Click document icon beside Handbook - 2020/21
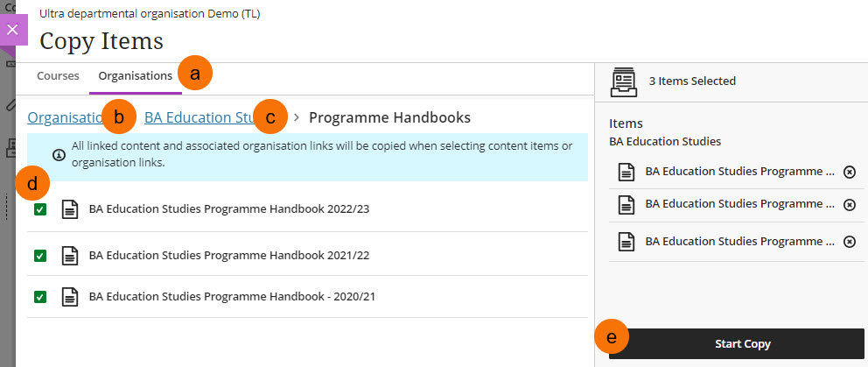This screenshot has height=367, width=868. 69,297
